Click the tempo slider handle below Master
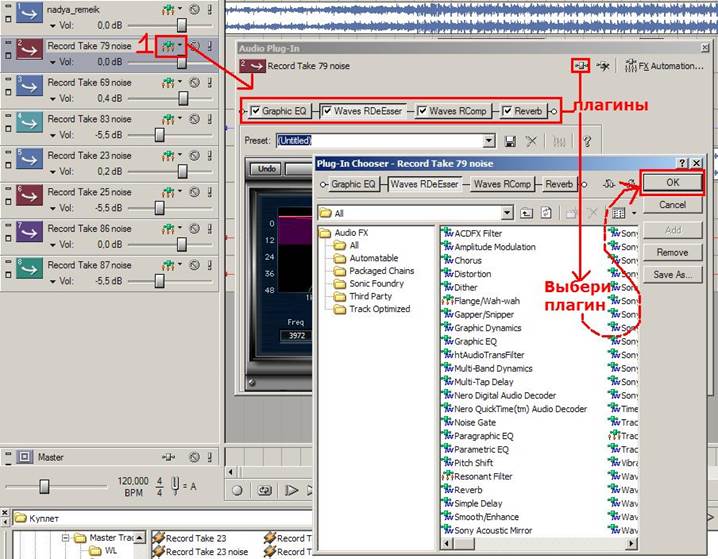The width and height of the screenshot is (718, 559). tap(44, 486)
